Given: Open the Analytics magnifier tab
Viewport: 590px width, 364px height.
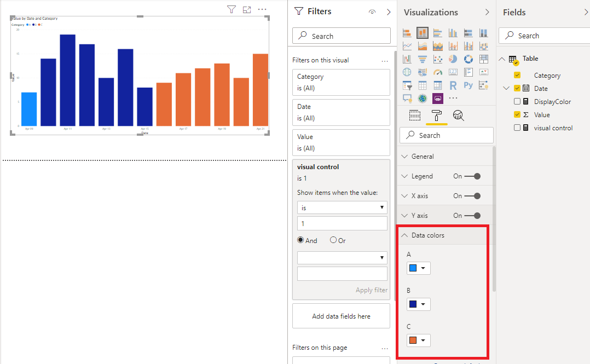Looking at the screenshot, I should coord(458,115).
